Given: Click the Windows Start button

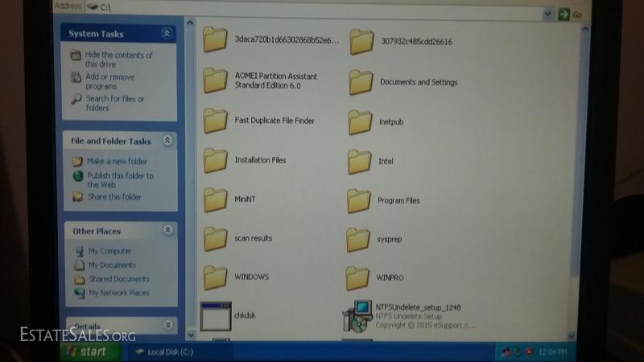Looking at the screenshot, I should tap(87, 352).
